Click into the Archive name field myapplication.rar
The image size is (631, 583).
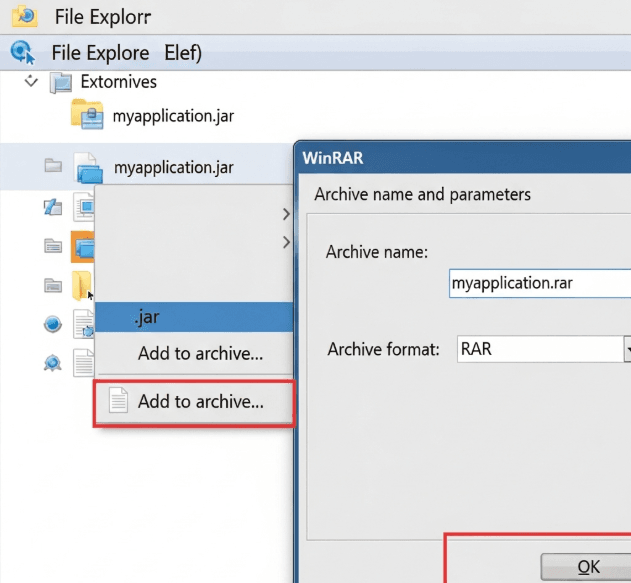coord(540,284)
